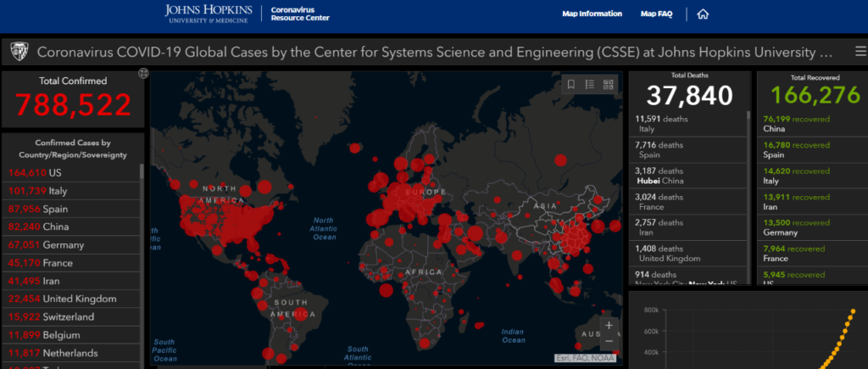Open the map bookmarks icon

571,84
